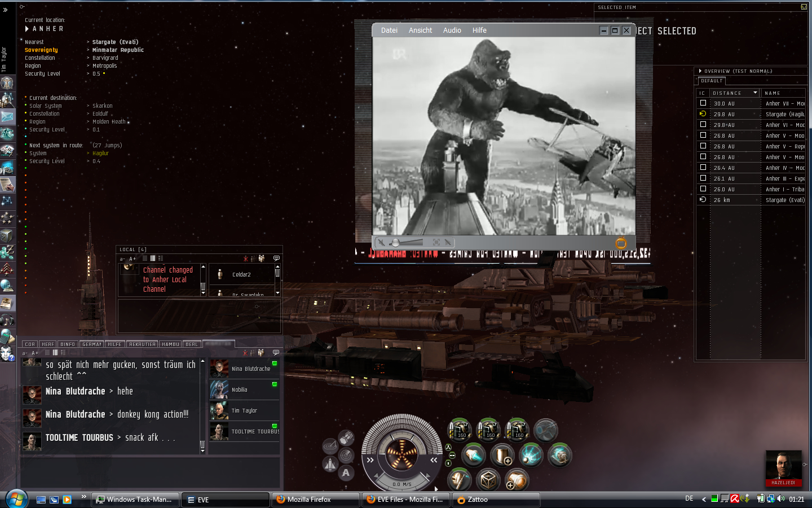Image resolution: width=812 pixels, height=508 pixels.
Task: Activate the electric blue orb module
Action: point(531,455)
